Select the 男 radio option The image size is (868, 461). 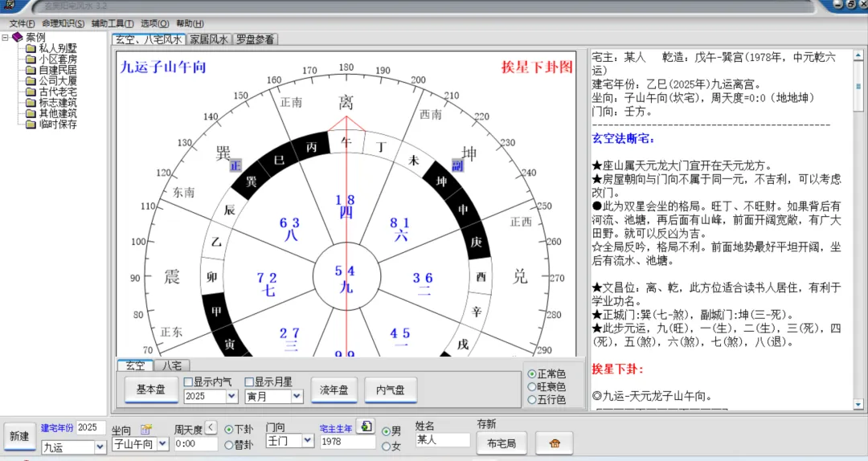(386, 431)
